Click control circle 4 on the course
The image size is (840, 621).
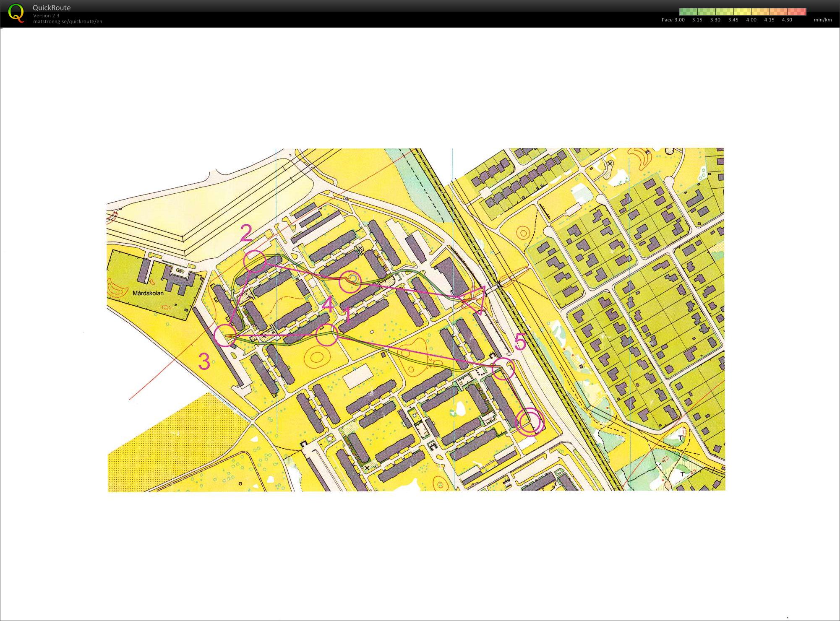327,335
